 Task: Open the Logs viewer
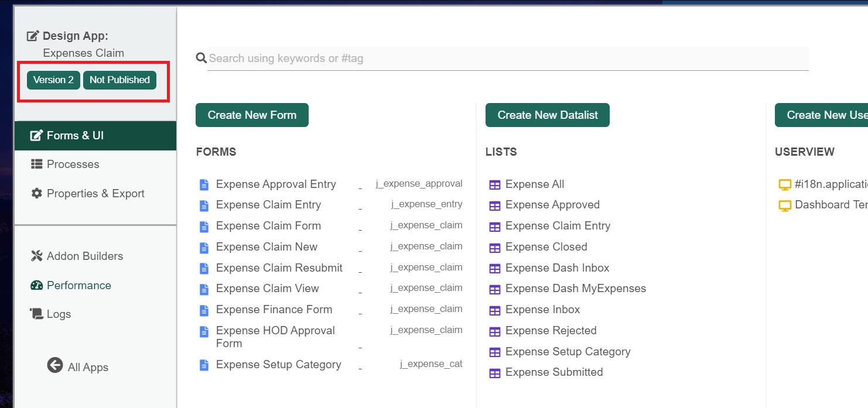(59, 314)
